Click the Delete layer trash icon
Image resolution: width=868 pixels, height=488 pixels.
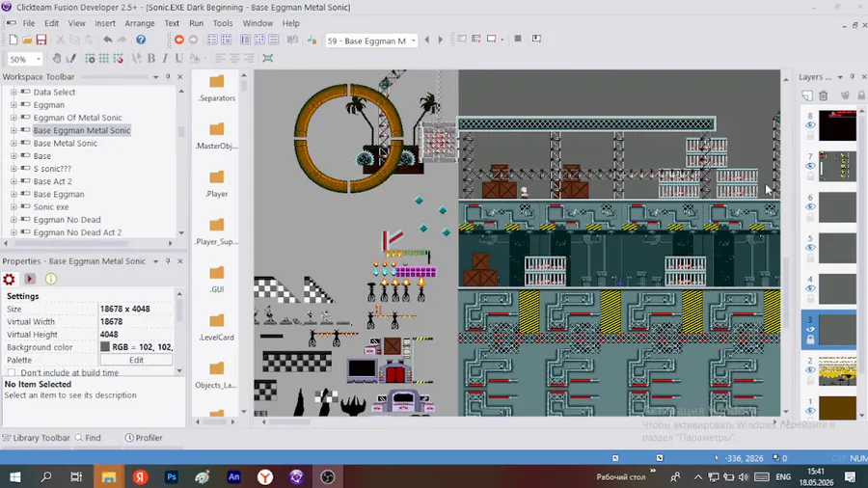(824, 95)
